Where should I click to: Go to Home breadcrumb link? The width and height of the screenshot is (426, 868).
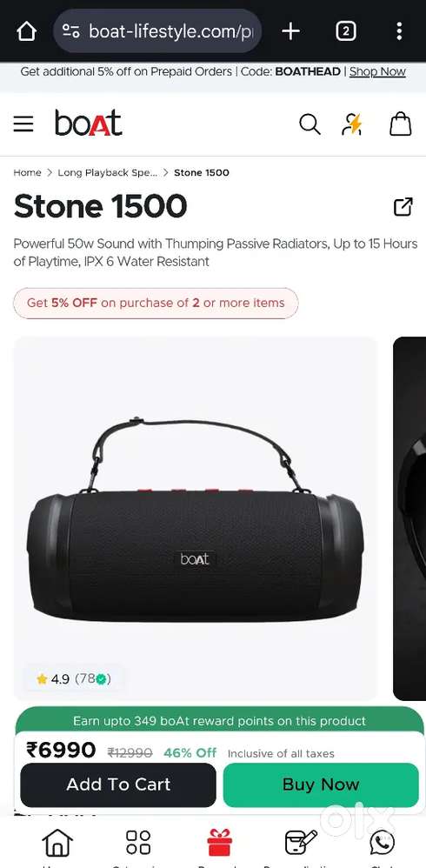pyautogui.click(x=27, y=173)
